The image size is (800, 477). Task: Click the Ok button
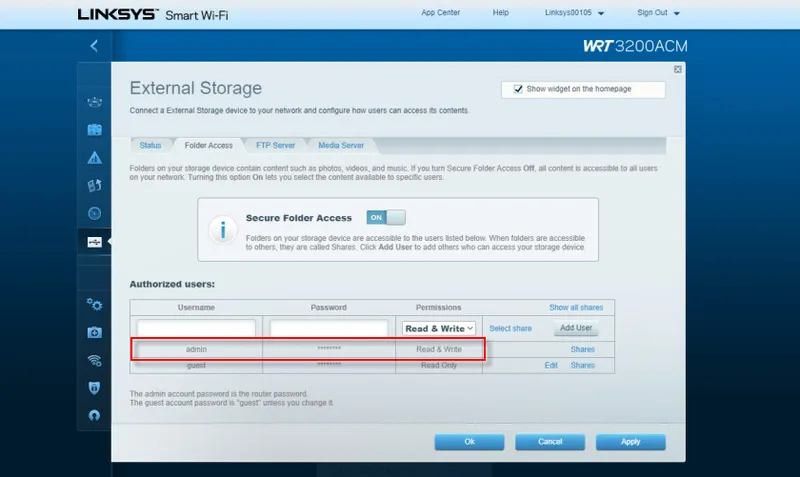(x=469, y=442)
